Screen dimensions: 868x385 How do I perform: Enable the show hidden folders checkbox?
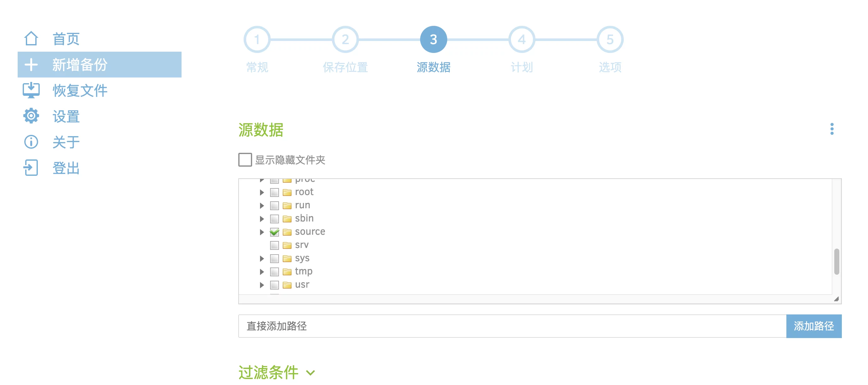(x=245, y=160)
